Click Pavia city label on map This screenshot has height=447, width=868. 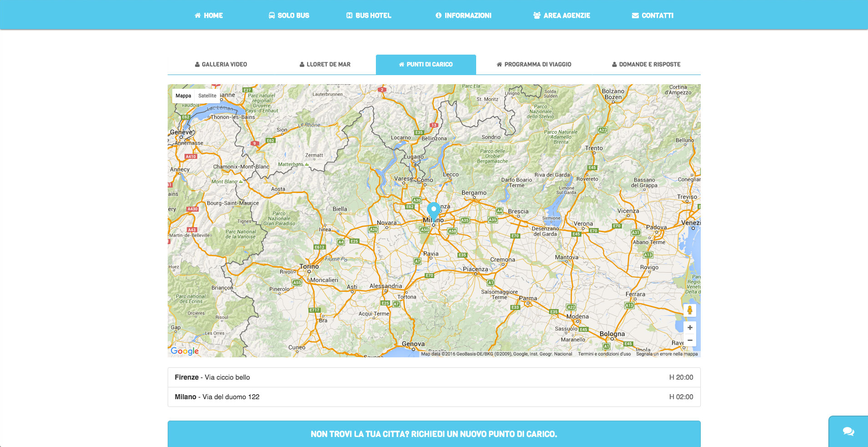click(x=431, y=254)
